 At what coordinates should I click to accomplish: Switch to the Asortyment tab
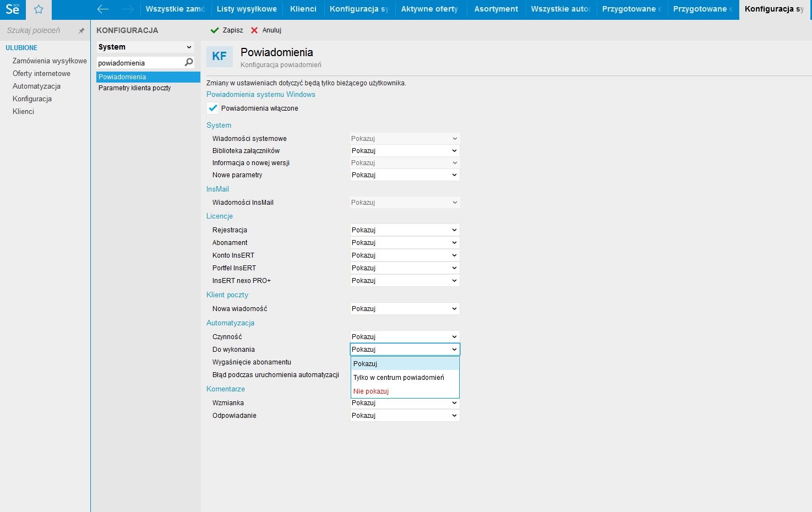[496, 9]
